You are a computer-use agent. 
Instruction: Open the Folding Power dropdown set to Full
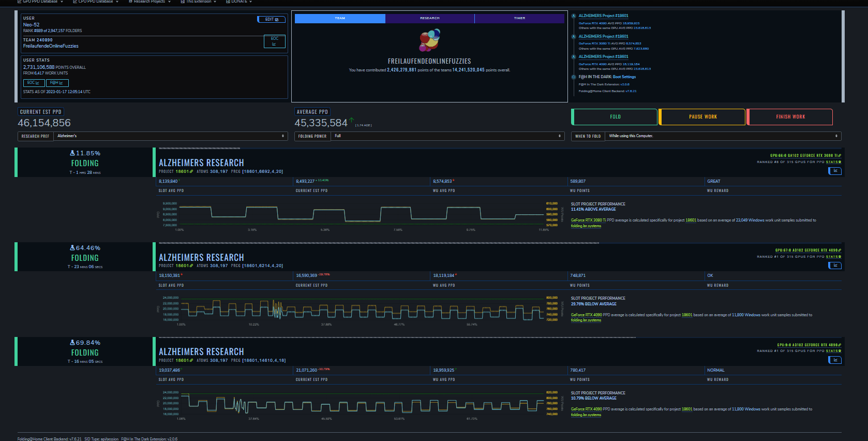(447, 136)
